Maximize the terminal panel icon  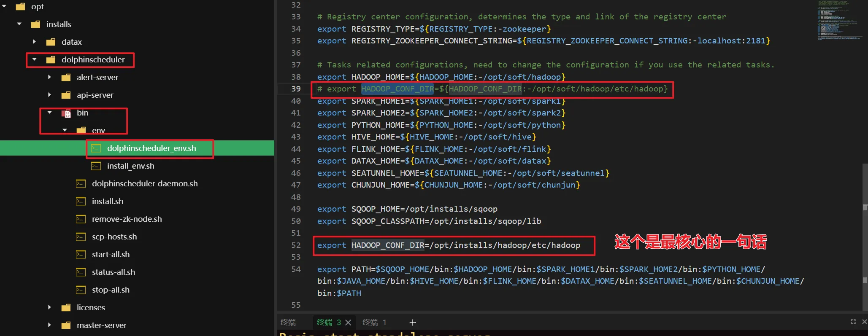(853, 322)
